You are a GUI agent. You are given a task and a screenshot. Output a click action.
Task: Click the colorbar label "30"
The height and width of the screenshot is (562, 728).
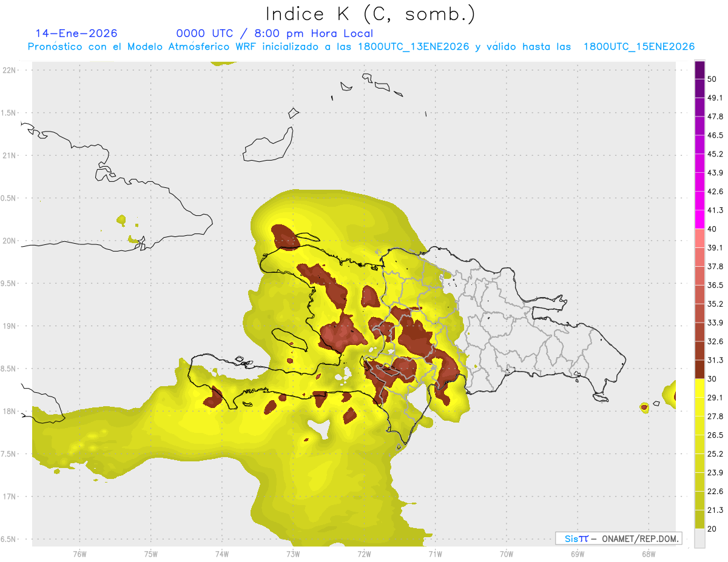[x=712, y=379]
